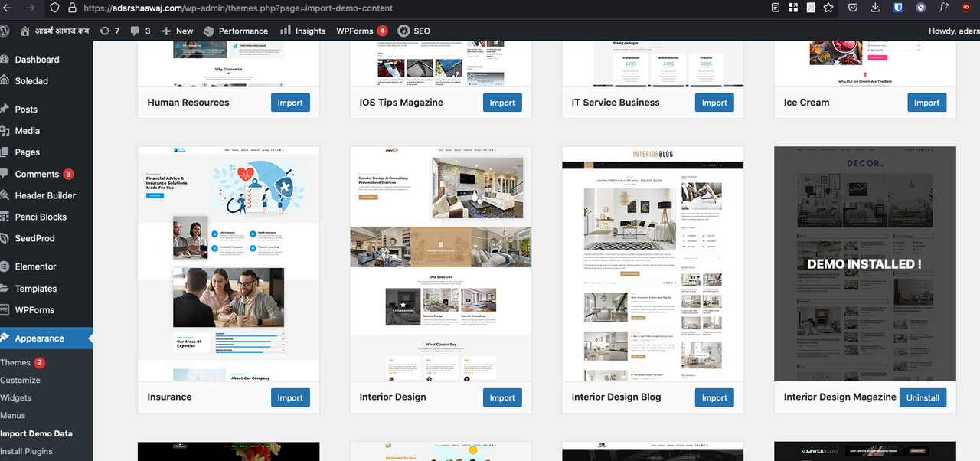Screen dimensions: 980x461
Task: Click the Ice Cream demo title
Action: point(806,103)
